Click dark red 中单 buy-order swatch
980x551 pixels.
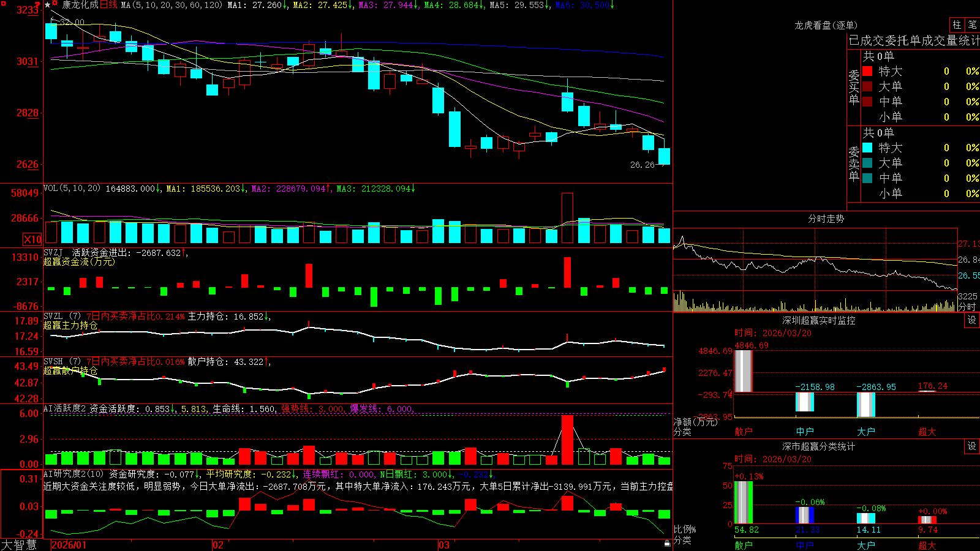click(867, 102)
